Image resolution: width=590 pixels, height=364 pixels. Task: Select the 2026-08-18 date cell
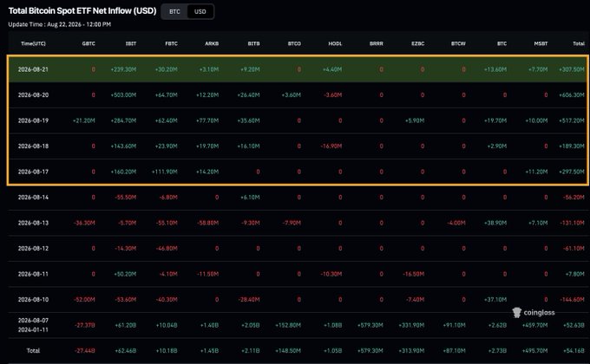[33, 146]
